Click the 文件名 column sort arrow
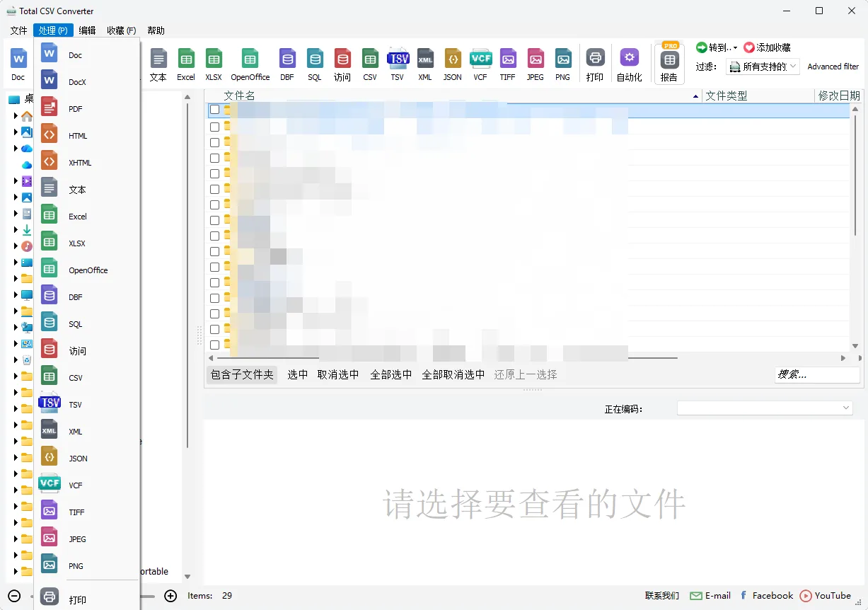 pos(695,96)
